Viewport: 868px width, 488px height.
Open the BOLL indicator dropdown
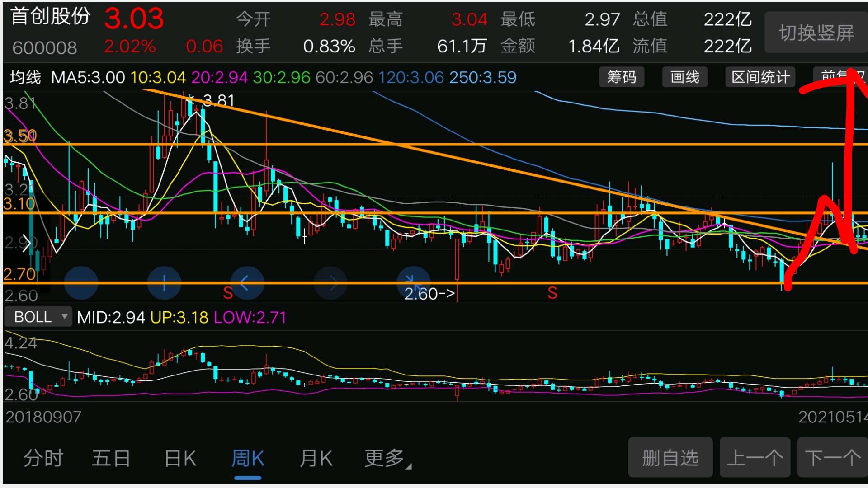point(38,317)
